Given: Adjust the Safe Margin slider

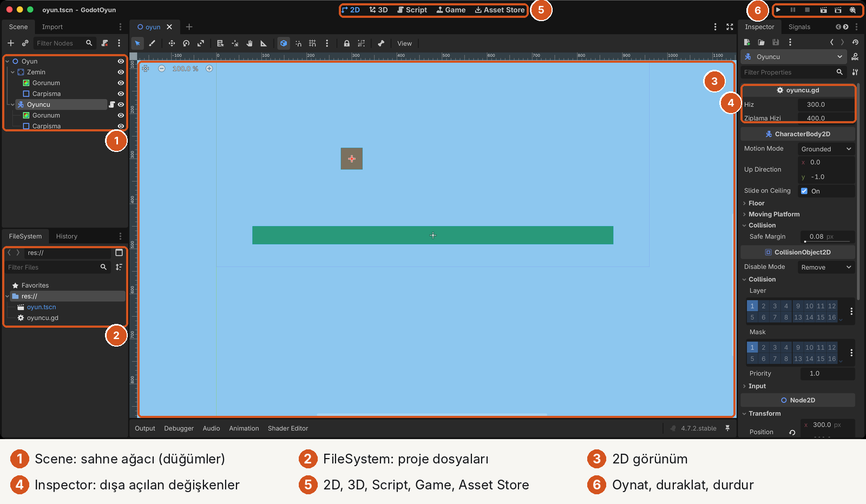Looking at the screenshot, I should pyautogui.click(x=826, y=241).
